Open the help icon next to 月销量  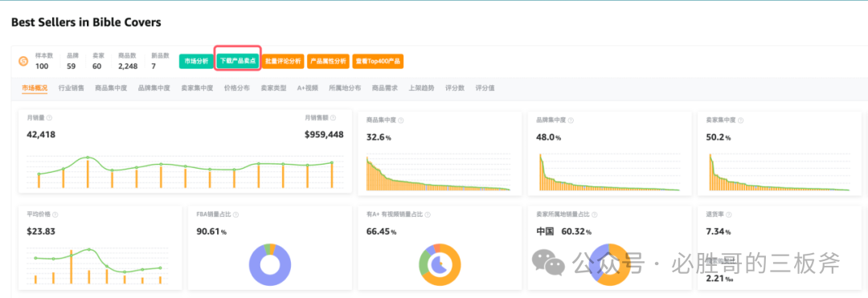coord(50,118)
